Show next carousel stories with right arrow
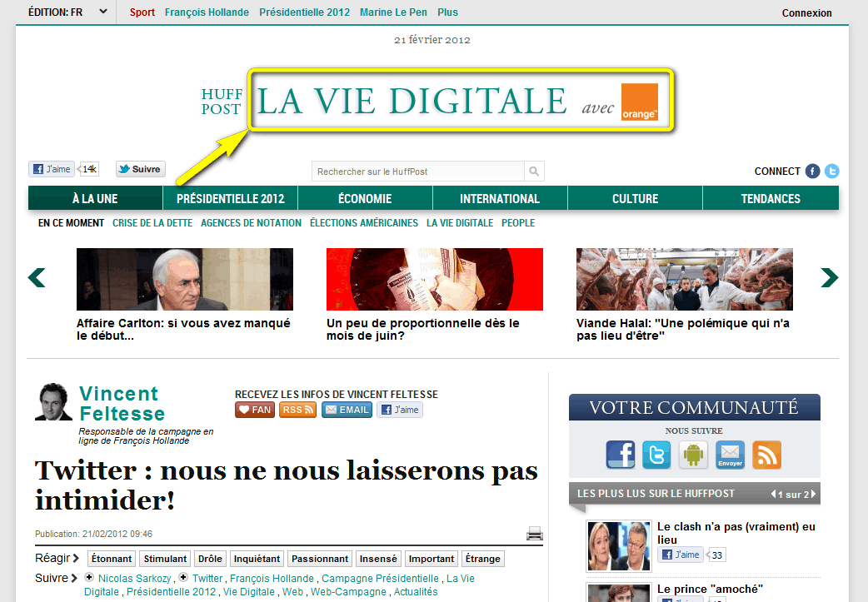Image resolution: width=868 pixels, height=602 pixels. (829, 277)
